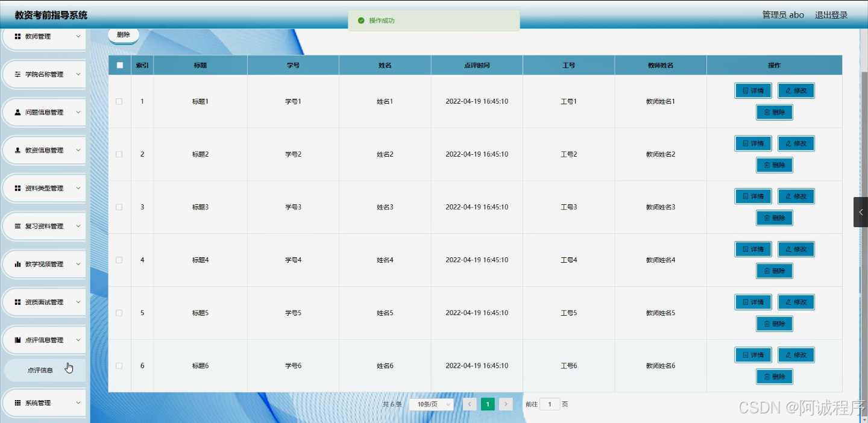This screenshot has width=868, height=423.
Task: Click the 资质面试管理 grid icon
Action: click(17, 302)
